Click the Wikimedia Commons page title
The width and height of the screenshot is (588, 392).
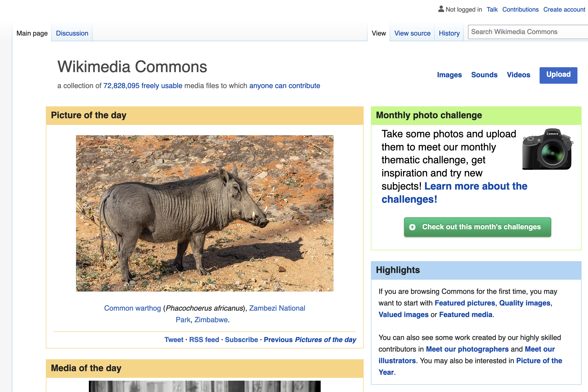pos(132,67)
